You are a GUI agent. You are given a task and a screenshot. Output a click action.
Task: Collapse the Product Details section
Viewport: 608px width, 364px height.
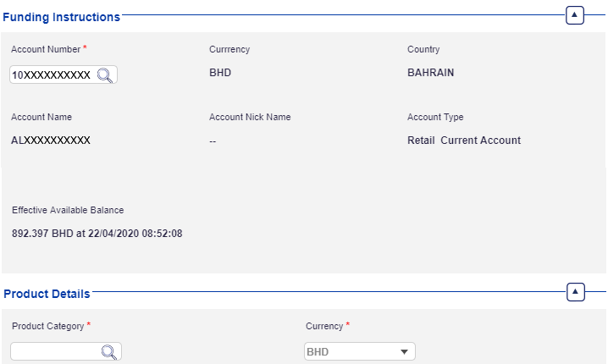tap(575, 292)
